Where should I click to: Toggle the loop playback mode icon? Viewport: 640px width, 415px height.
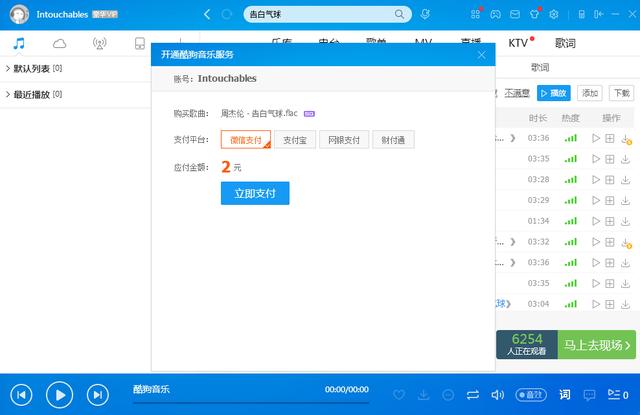(x=473, y=395)
